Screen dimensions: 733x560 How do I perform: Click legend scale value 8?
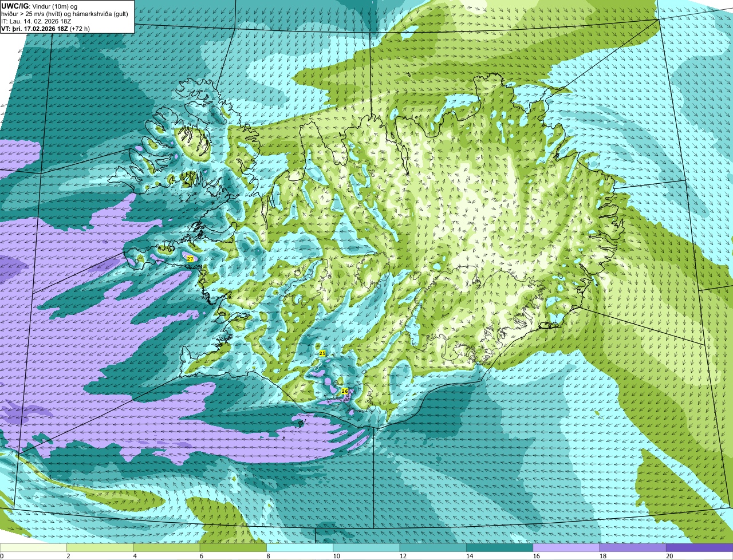coord(268,556)
